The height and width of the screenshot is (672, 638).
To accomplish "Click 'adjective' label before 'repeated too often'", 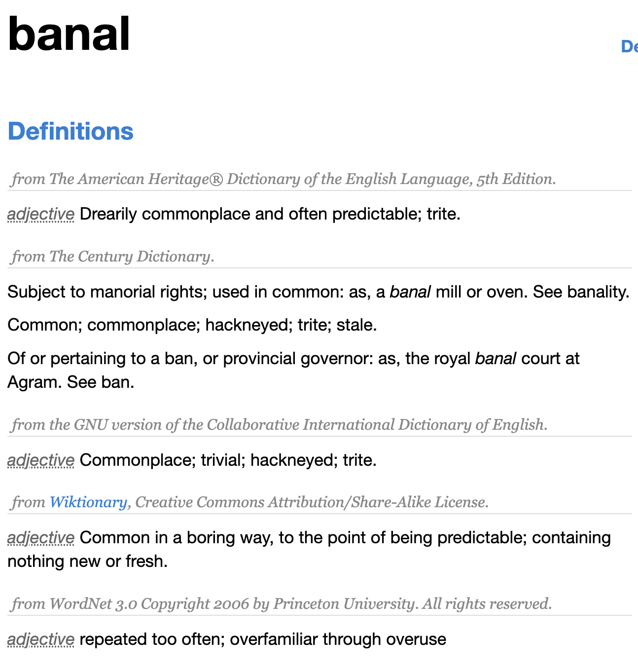I will tap(41, 639).
